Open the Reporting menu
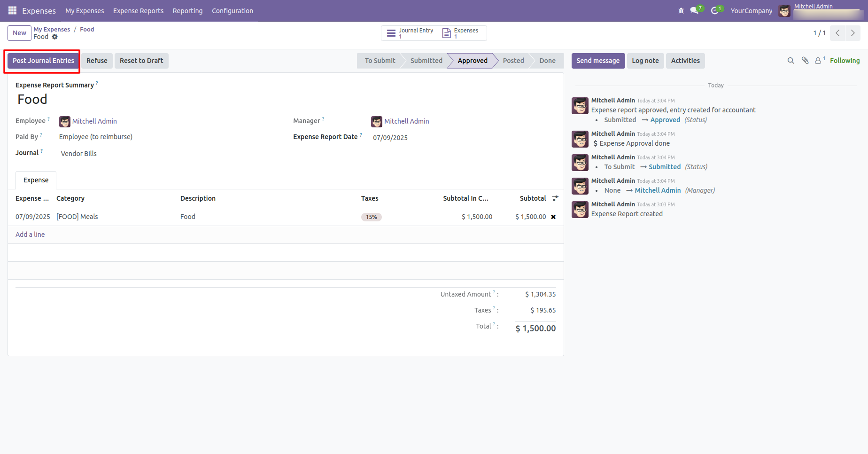This screenshot has width=868, height=454. pos(187,10)
